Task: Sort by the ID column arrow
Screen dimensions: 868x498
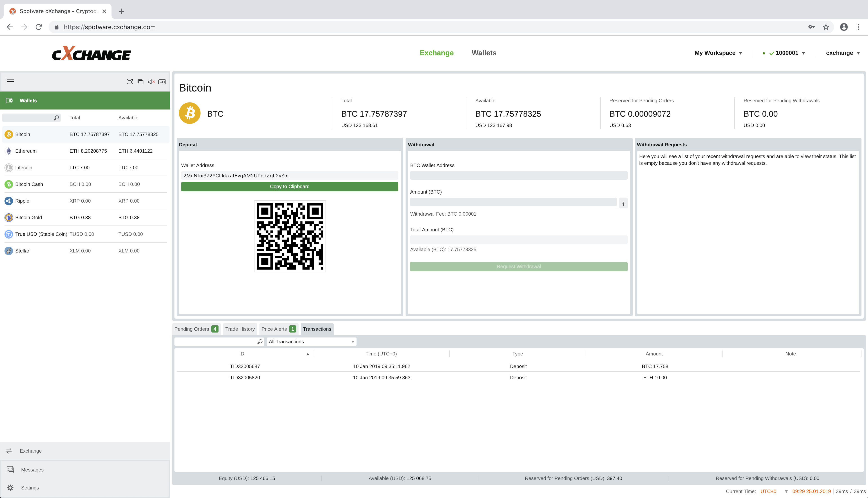Action: point(308,354)
